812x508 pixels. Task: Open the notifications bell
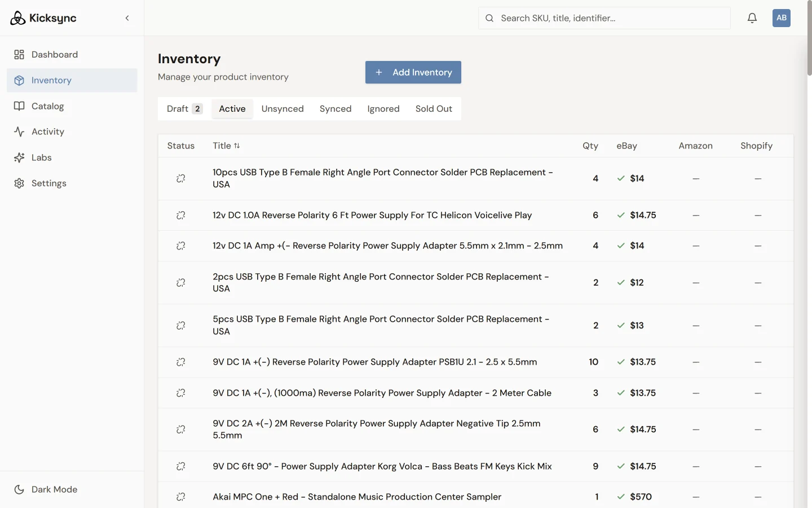tap(752, 18)
